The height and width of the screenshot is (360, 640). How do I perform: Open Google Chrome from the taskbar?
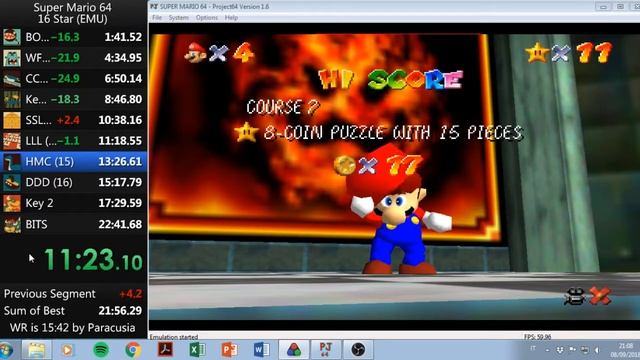click(x=133, y=350)
